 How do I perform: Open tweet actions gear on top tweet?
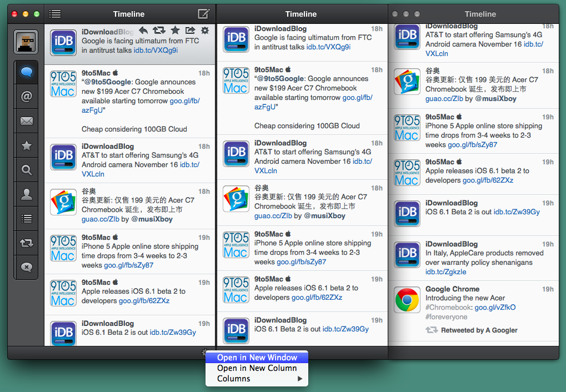pos(205,31)
